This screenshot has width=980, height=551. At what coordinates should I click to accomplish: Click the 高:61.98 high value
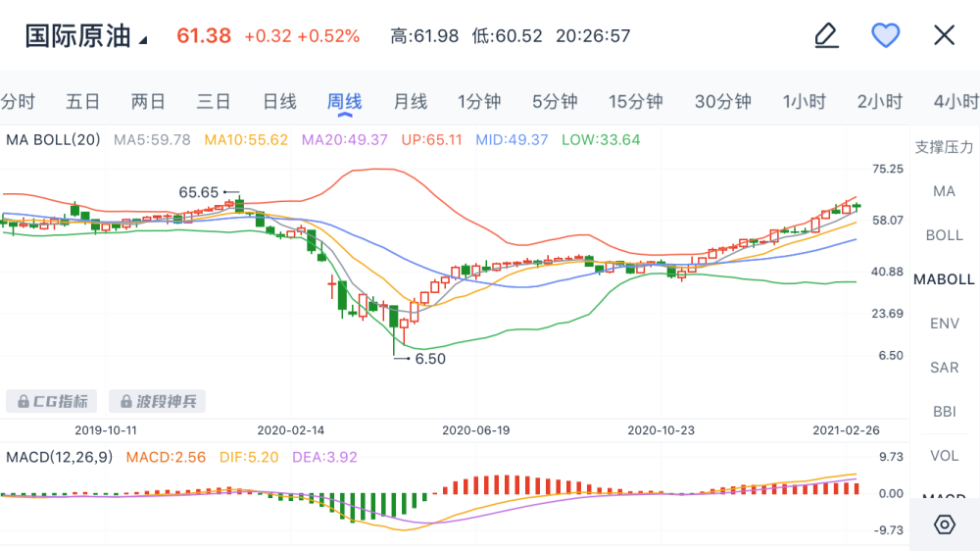[424, 36]
